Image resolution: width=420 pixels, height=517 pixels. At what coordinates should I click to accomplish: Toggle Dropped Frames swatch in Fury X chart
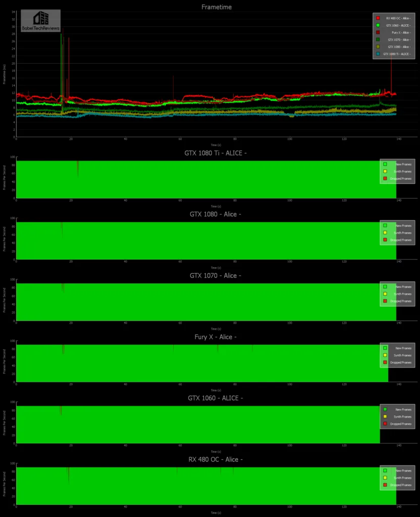(x=385, y=363)
